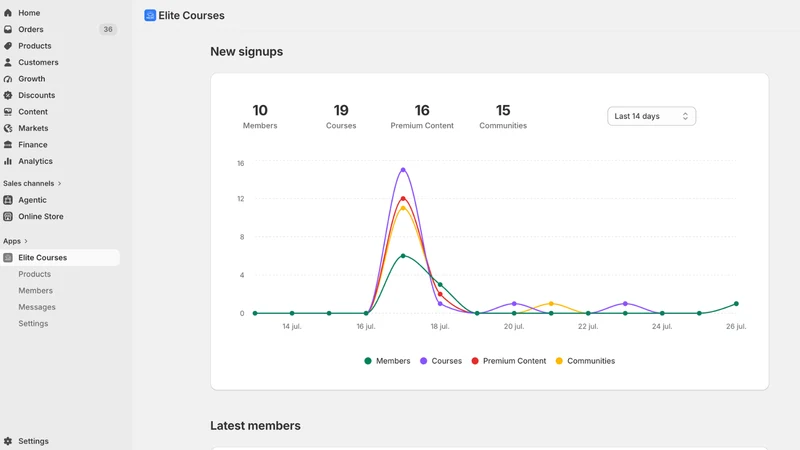Click the Latest members heading

click(255, 426)
